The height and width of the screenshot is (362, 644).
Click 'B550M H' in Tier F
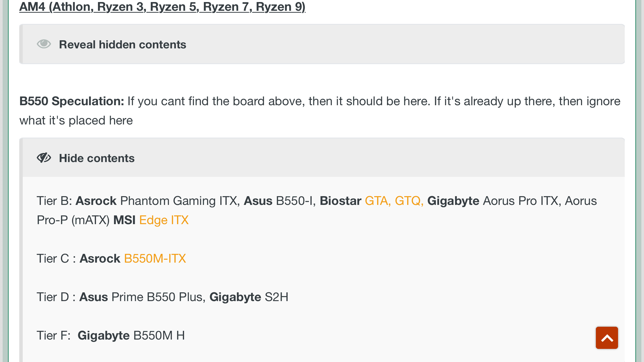pos(159,335)
